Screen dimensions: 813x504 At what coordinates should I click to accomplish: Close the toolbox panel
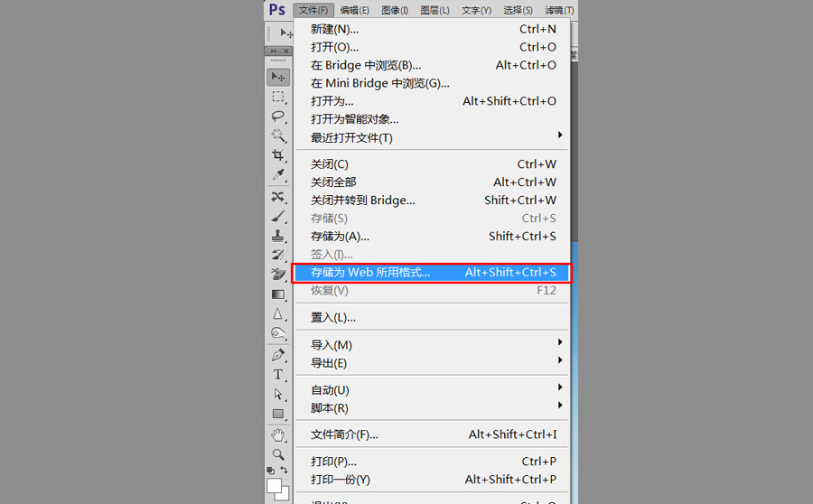click(x=286, y=51)
